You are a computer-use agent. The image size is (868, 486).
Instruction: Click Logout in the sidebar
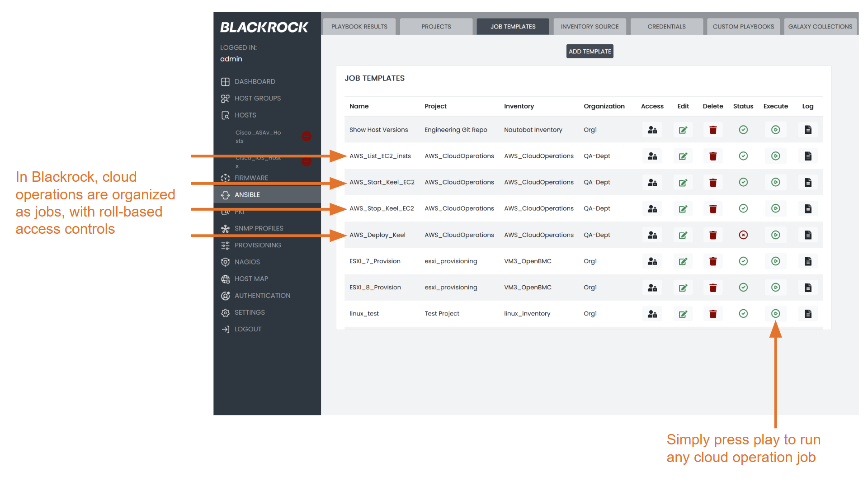(x=248, y=329)
